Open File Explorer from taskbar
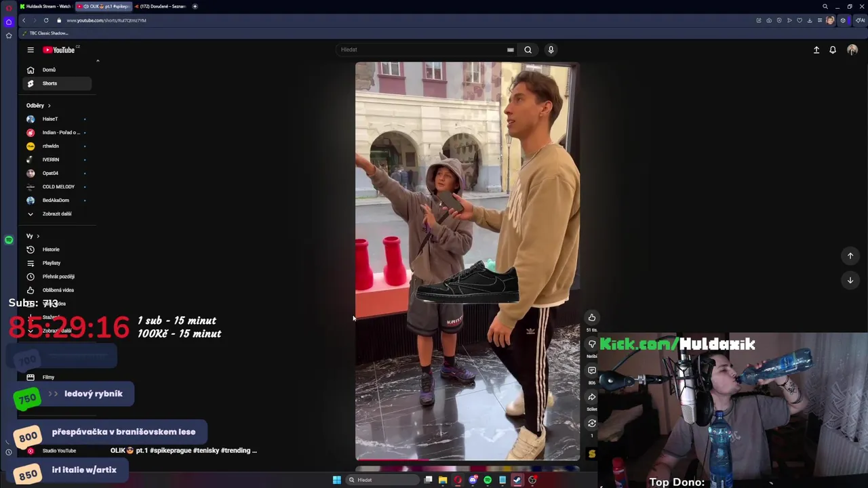868x488 pixels. (x=443, y=480)
